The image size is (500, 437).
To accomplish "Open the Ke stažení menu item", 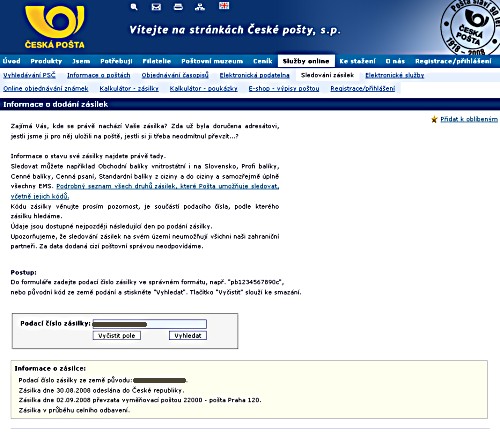I will pos(357,61).
